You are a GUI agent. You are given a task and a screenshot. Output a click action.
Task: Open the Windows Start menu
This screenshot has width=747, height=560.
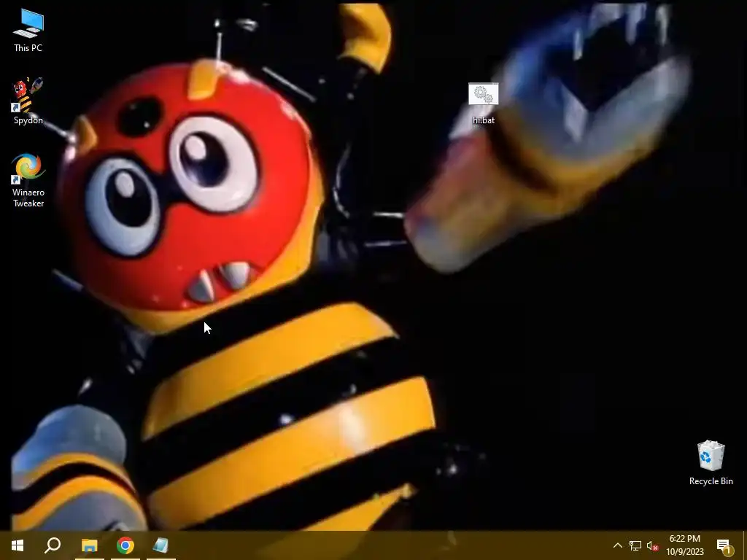[18, 545]
